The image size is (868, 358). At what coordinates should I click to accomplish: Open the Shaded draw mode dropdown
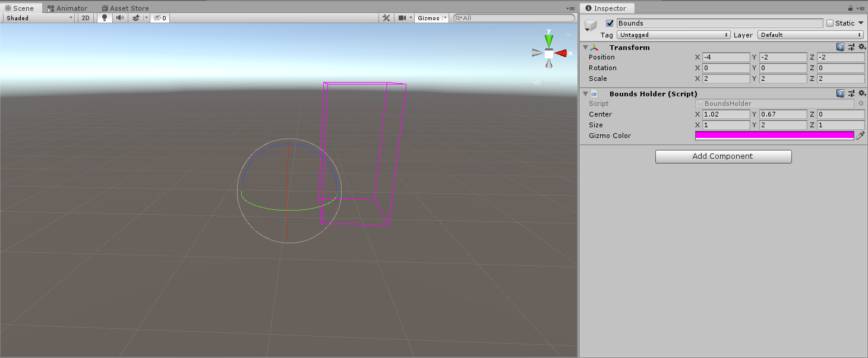point(37,18)
